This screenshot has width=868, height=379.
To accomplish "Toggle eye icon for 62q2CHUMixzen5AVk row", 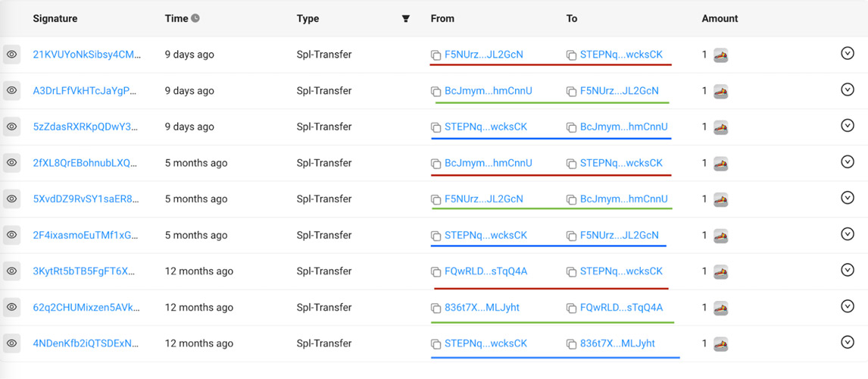I will pyautogui.click(x=11, y=307).
